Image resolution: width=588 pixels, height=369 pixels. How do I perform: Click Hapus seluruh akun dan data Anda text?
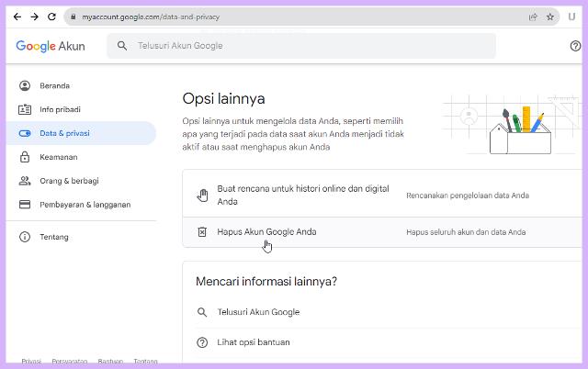[466, 232]
